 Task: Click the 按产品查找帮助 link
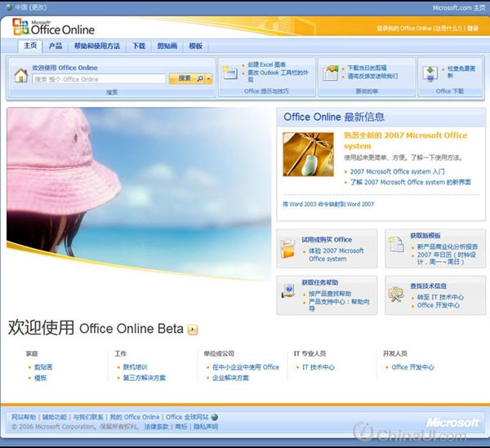330,294
